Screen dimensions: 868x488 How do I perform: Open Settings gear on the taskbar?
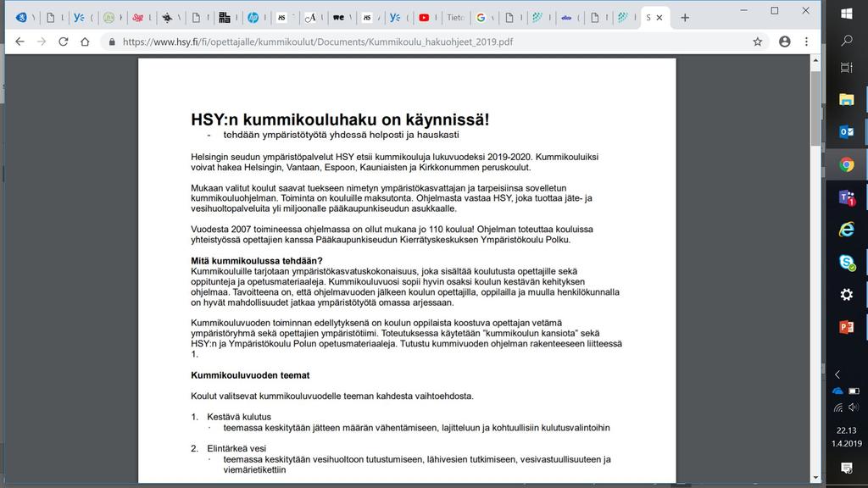coord(847,294)
